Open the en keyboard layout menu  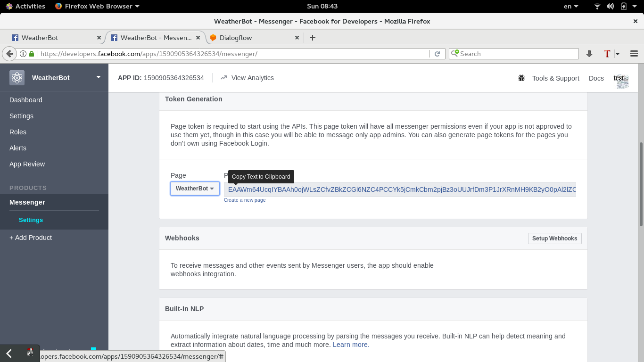point(571,6)
